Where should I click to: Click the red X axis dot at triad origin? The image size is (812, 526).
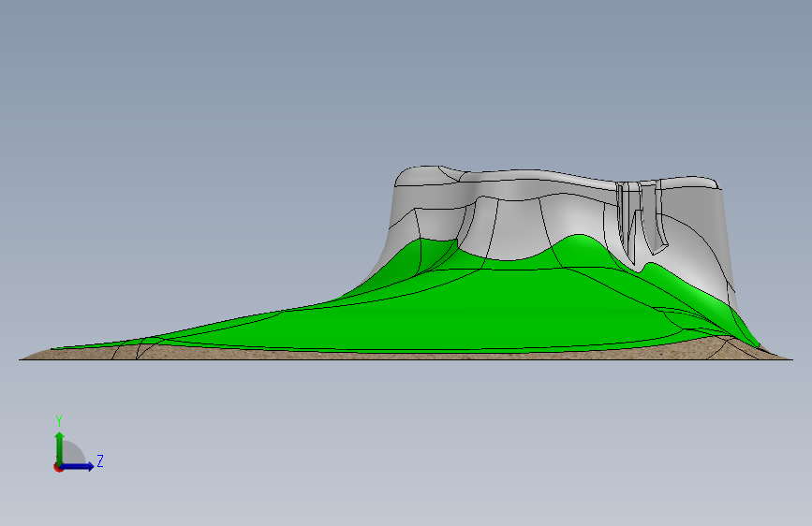tap(58, 468)
